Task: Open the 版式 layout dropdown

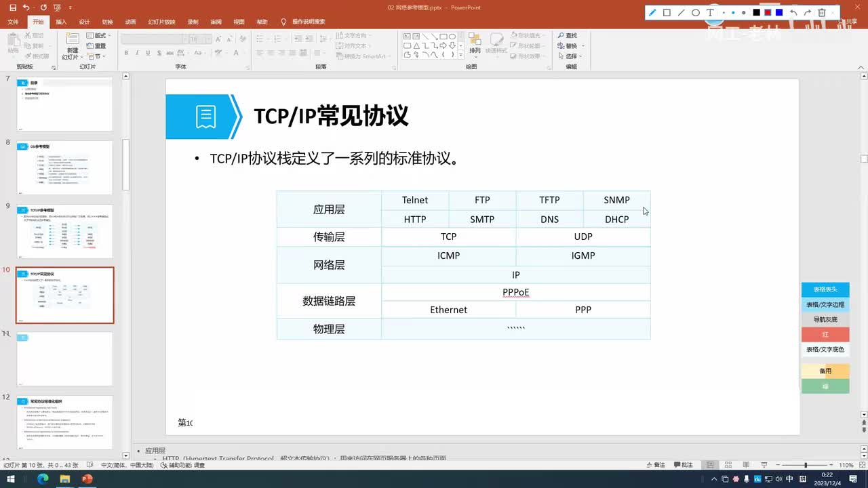Action: coord(98,35)
